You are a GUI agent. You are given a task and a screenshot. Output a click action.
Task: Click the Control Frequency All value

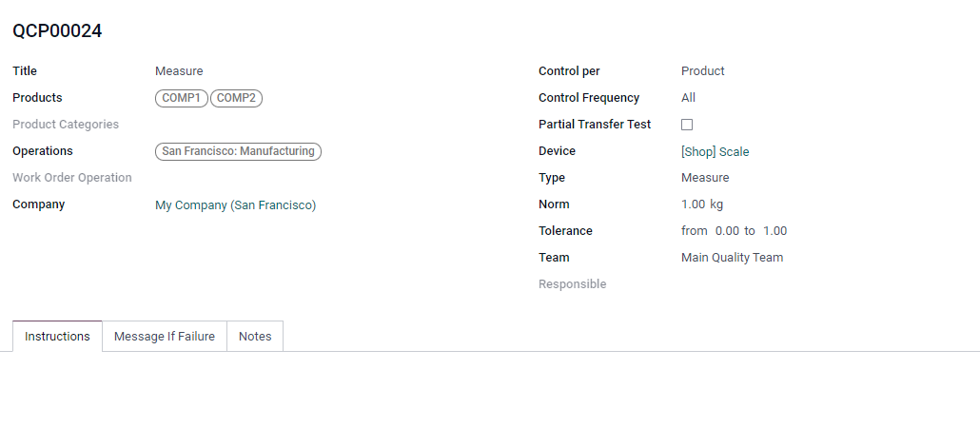click(688, 98)
